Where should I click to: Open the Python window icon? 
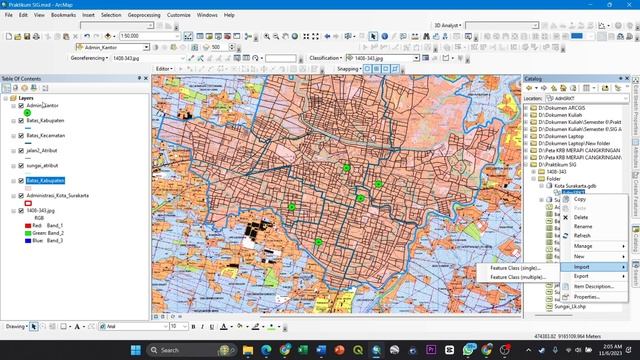[x=237, y=36]
